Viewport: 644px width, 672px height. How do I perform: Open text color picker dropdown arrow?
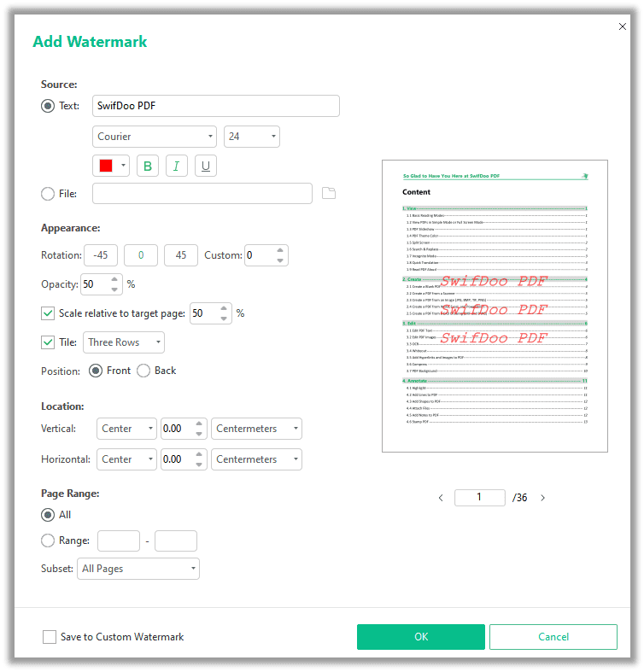[x=124, y=166]
